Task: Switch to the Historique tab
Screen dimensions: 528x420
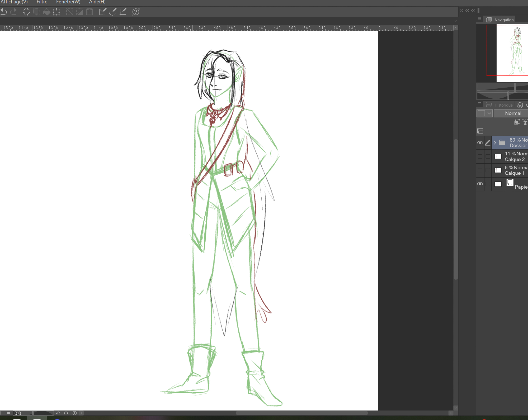Action: click(503, 105)
